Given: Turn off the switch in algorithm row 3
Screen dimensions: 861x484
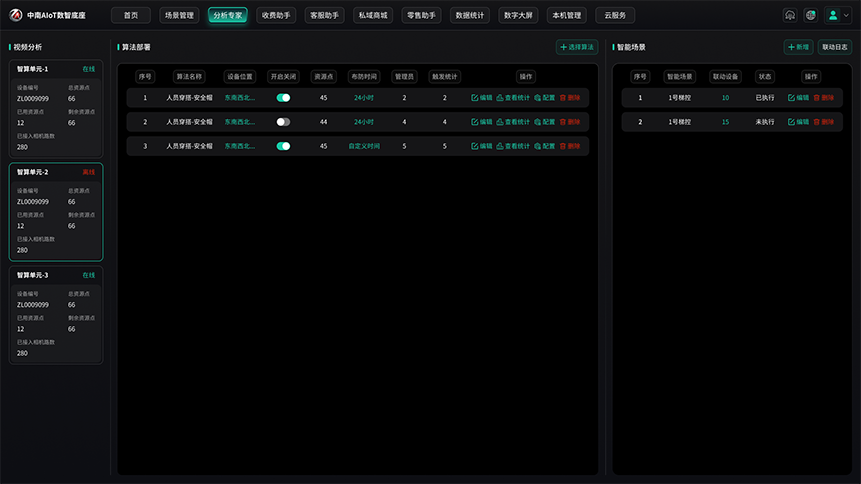Looking at the screenshot, I should pyautogui.click(x=283, y=146).
